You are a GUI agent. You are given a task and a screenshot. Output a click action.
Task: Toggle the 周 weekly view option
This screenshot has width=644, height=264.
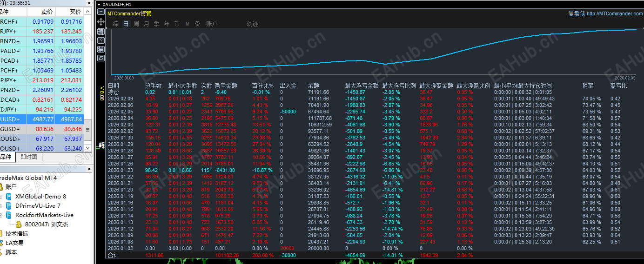(x=136, y=24)
